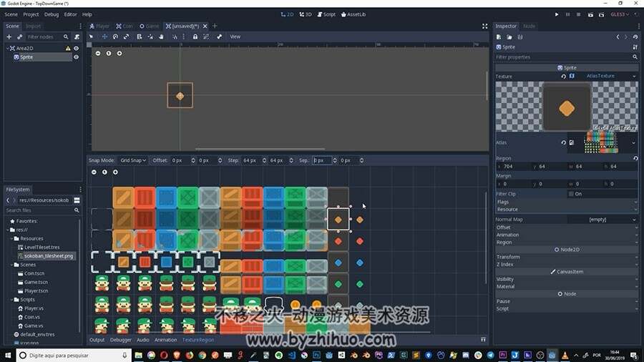
Task: Open the Atlas resource dropdown arrow
Action: [633, 143]
